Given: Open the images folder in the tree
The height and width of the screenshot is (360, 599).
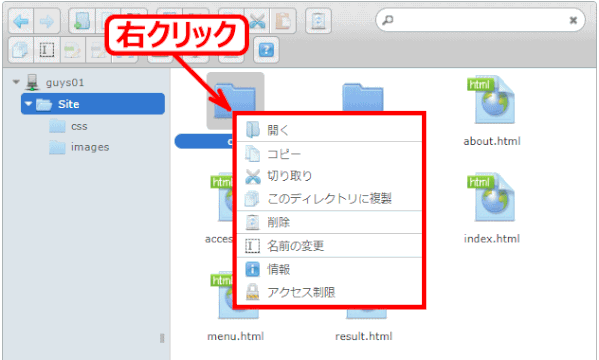Looking at the screenshot, I should [90, 147].
